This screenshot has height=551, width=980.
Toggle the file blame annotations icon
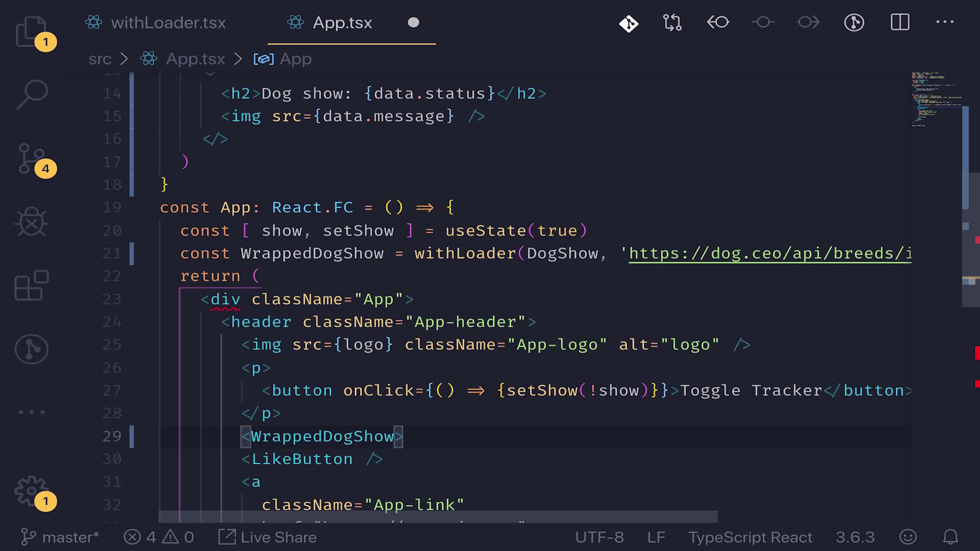pyautogui.click(x=854, y=22)
